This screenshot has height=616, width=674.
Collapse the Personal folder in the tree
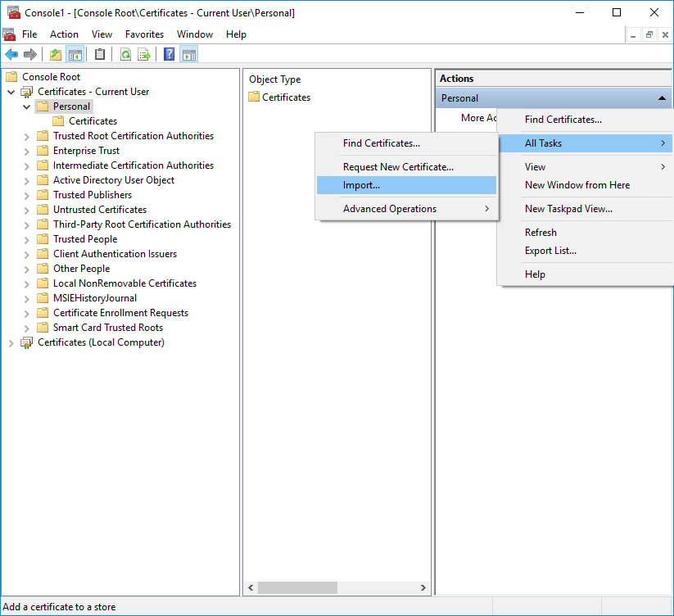[27, 106]
